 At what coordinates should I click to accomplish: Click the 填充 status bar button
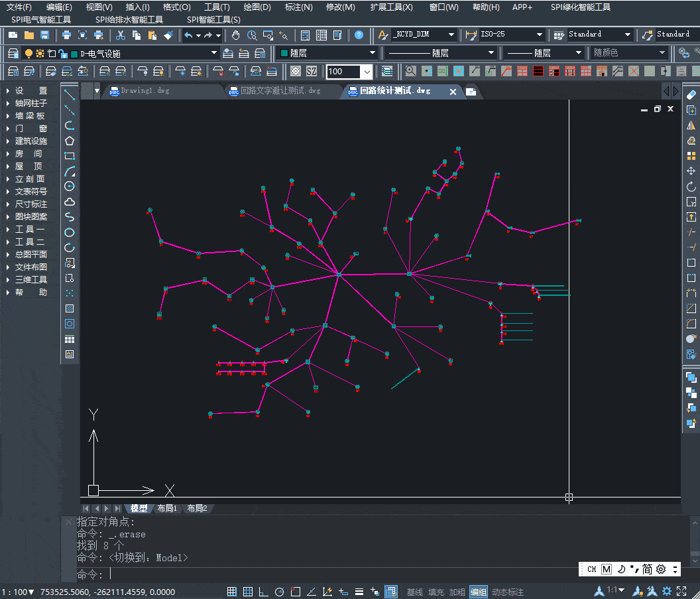tap(436, 592)
